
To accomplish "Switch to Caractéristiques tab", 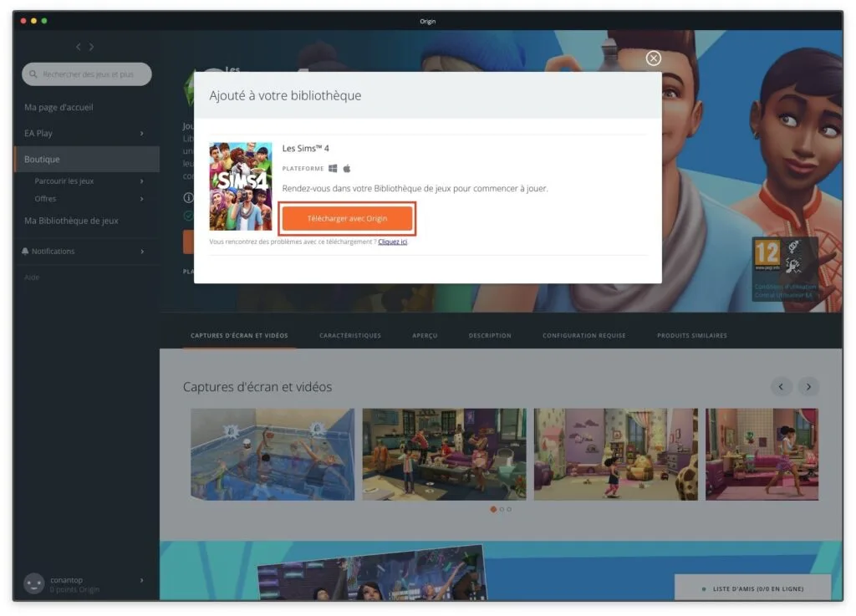I will (x=350, y=335).
